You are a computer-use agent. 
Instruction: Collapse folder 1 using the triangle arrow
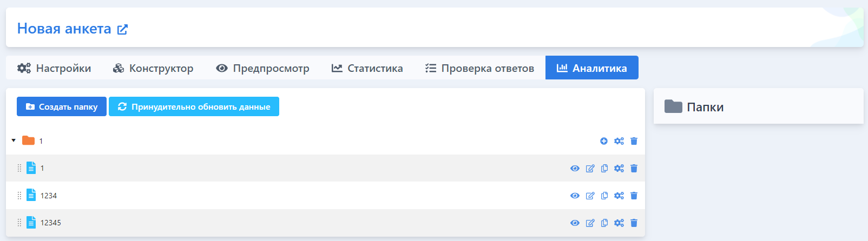14,140
